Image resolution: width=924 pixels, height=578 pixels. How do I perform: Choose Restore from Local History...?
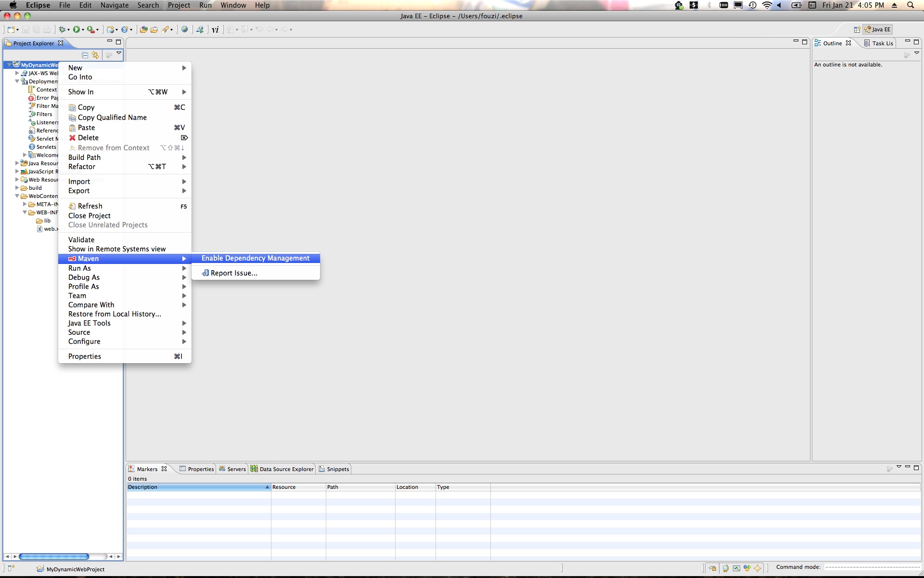point(125,314)
